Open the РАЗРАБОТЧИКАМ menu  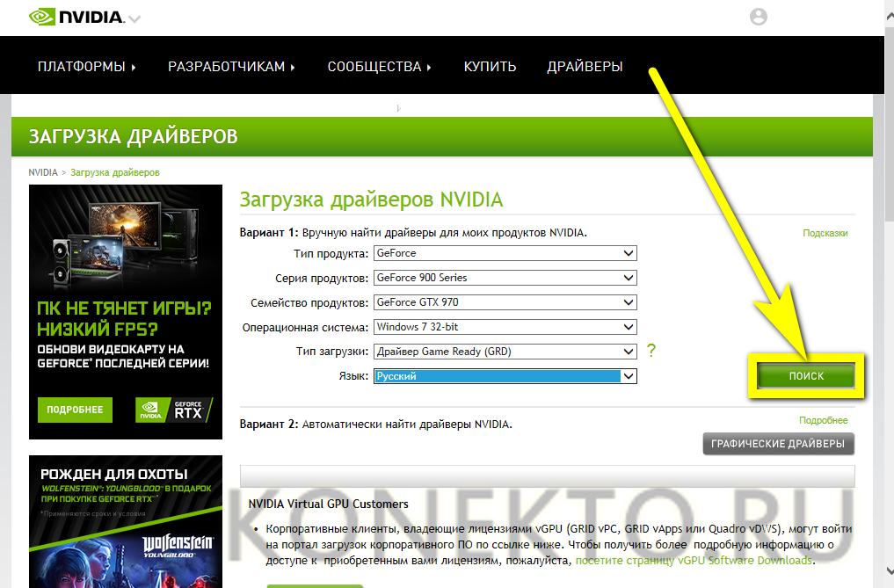point(231,67)
